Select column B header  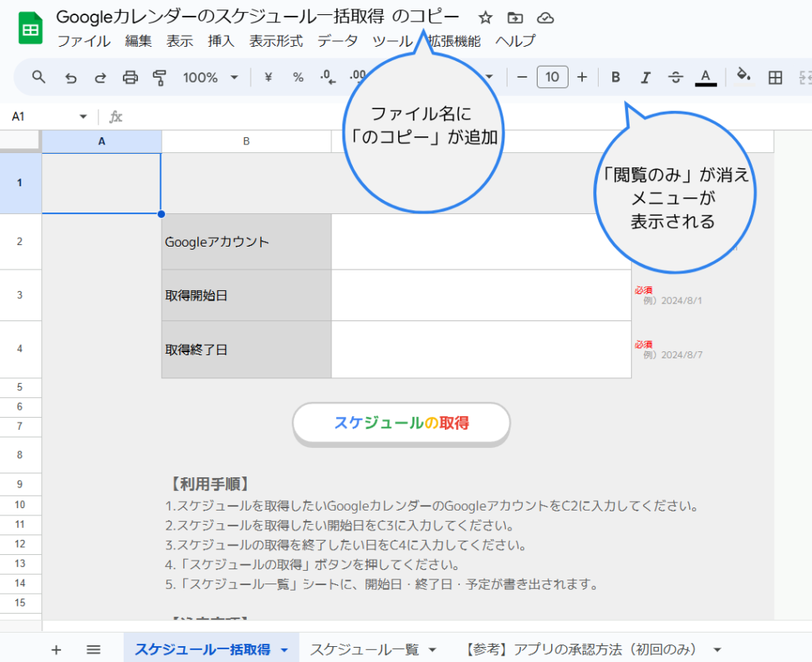[x=246, y=141]
